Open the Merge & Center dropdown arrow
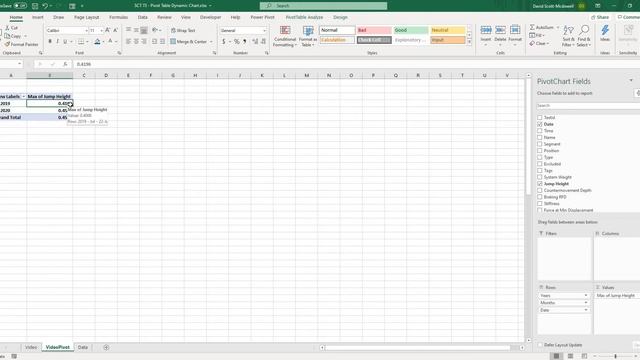The width and height of the screenshot is (640, 360). point(211,42)
